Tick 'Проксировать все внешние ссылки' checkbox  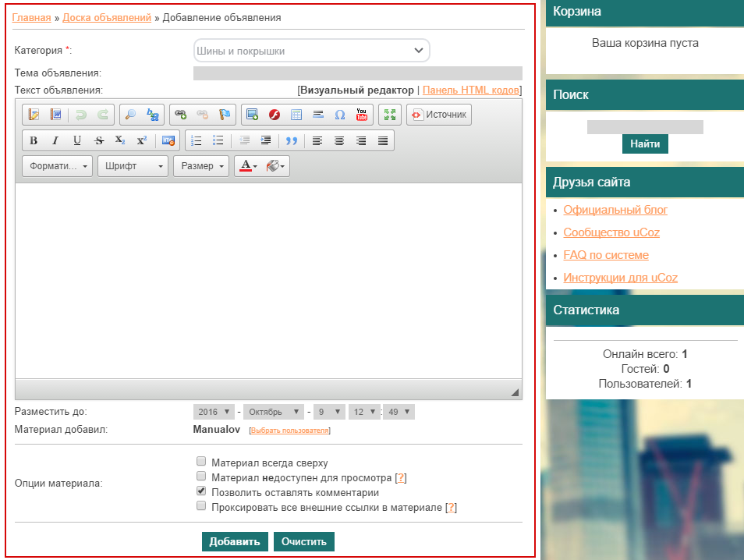(x=201, y=507)
